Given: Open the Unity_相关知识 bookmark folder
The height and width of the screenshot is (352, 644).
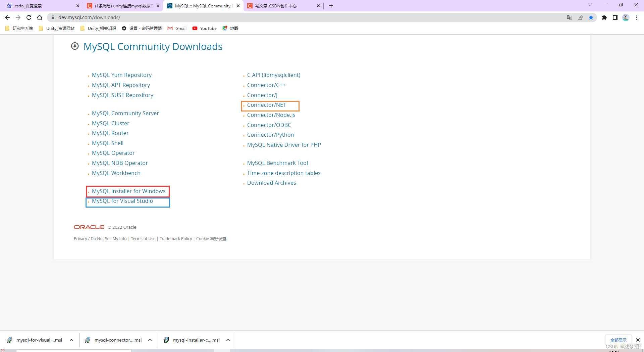Looking at the screenshot, I should coord(98,29).
